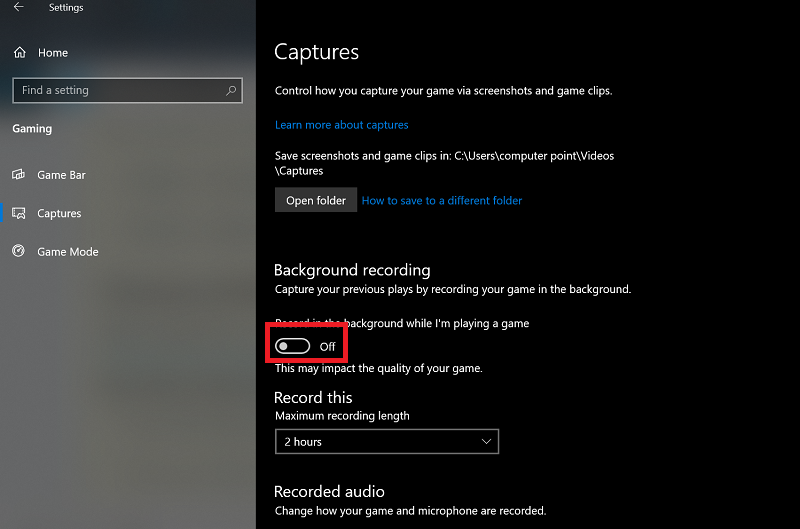Open the Captures settings page
Viewport: 800px width, 529px height.
pos(59,213)
